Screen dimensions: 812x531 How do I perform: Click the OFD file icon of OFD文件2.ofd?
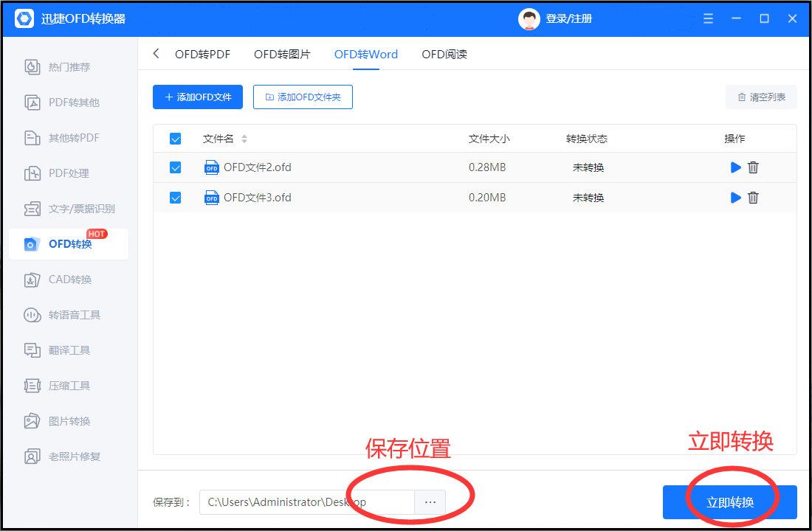coord(211,167)
